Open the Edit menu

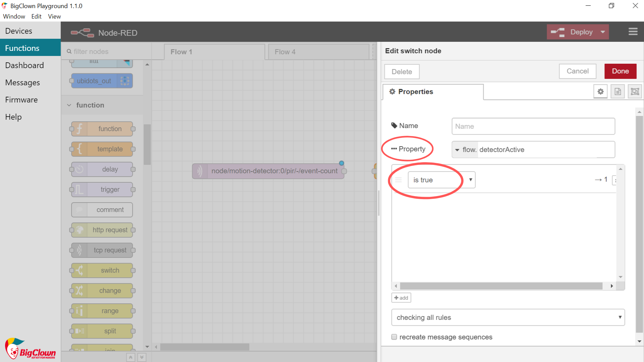(36, 16)
